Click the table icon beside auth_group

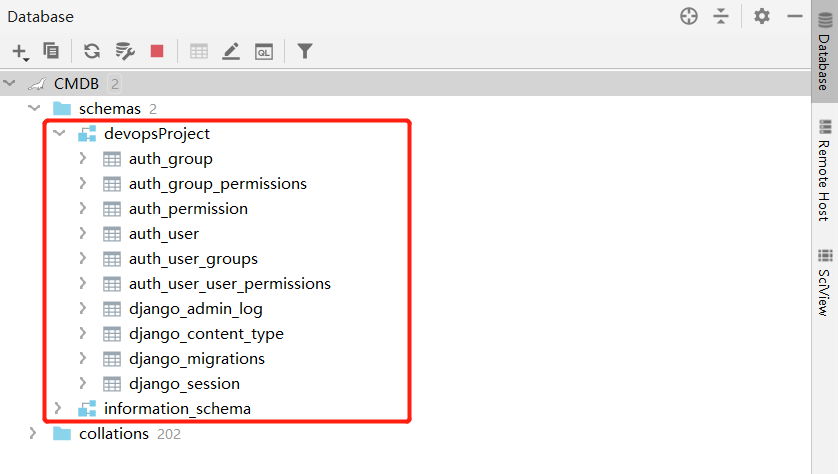click(x=112, y=159)
